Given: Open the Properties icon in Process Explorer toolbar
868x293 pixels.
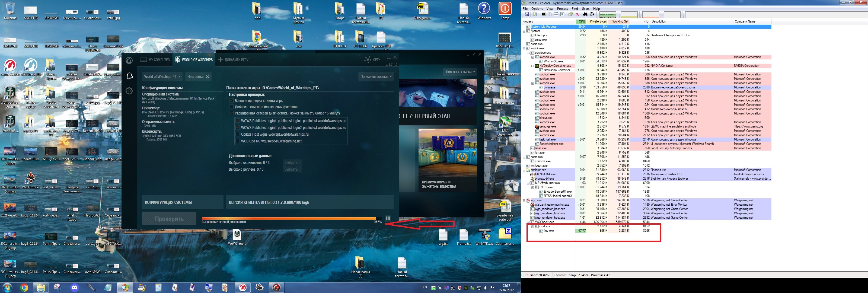Looking at the screenshot, I should click(571, 14).
